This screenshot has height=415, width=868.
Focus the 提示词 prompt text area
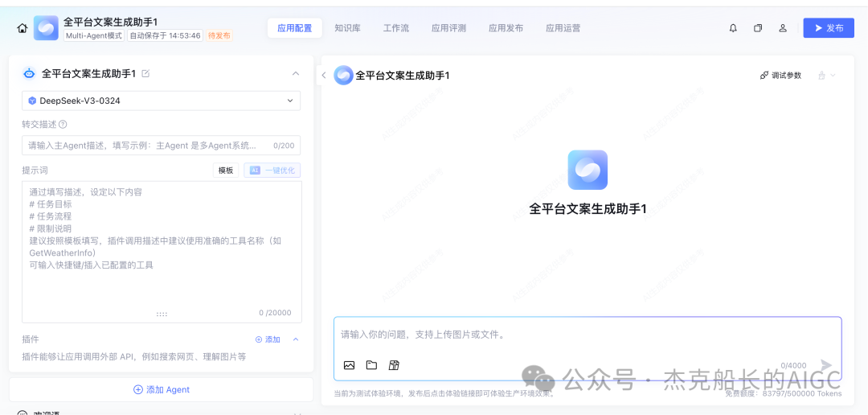(162, 252)
